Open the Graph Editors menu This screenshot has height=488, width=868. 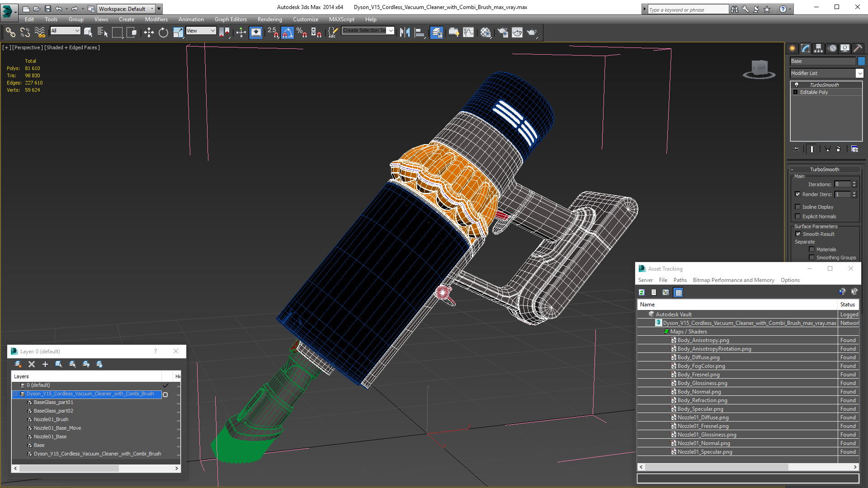click(231, 19)
